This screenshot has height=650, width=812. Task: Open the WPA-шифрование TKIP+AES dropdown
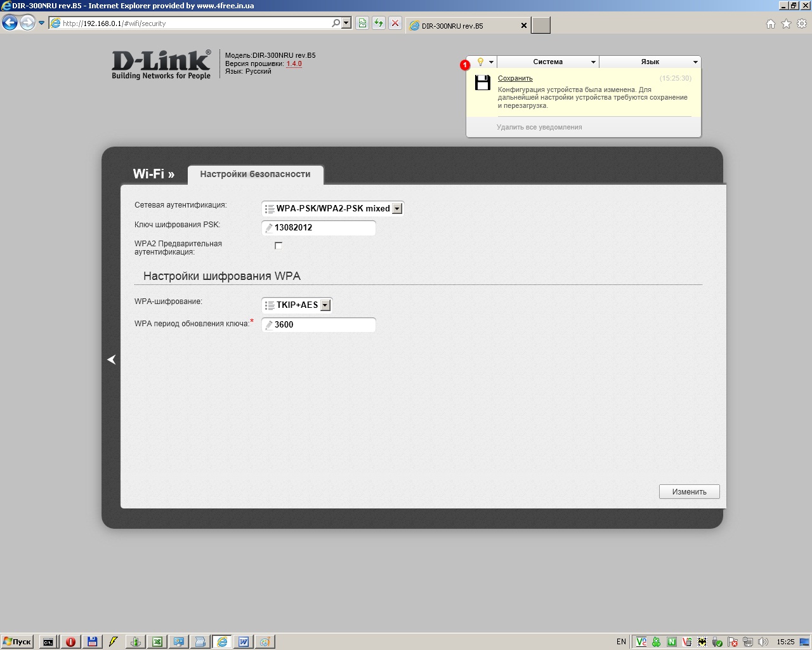coord(297,305)
